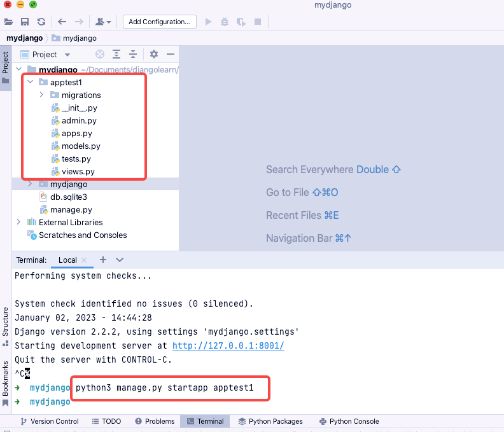Open the http://127.0.0.1:8001/ link
The width and height of the screenshot is (504, 432).
(x=228, y=346)
